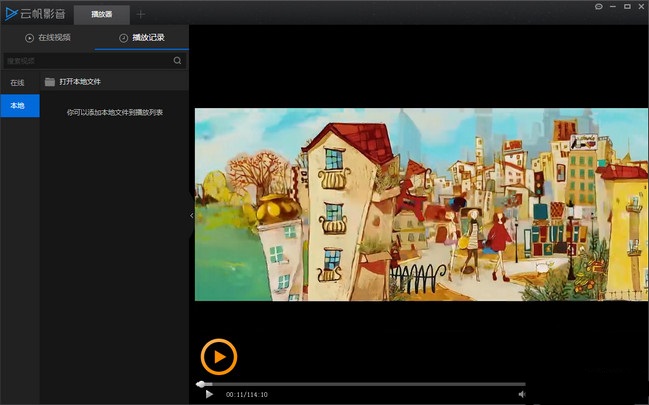Screen dimensions: 649x405
Task: Collapse the side panel arrow handle
Action: click(191, 215)
